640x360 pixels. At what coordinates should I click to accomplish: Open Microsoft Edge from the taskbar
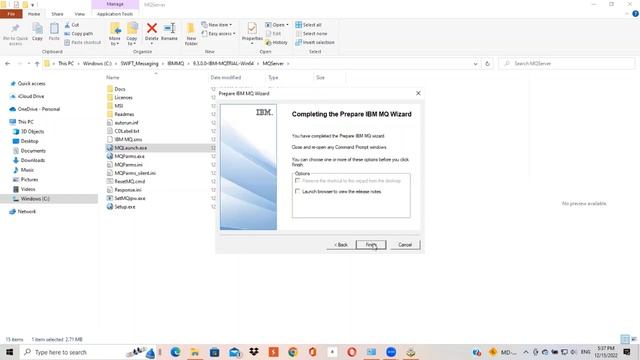click(x=176, y=352)
